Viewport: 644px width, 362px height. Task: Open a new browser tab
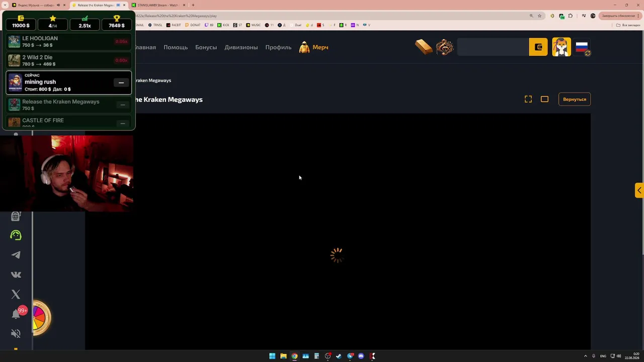point(193,5)
